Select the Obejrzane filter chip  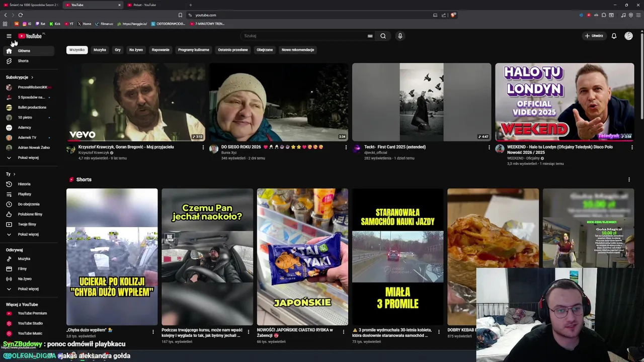click(x=265, y=50)
